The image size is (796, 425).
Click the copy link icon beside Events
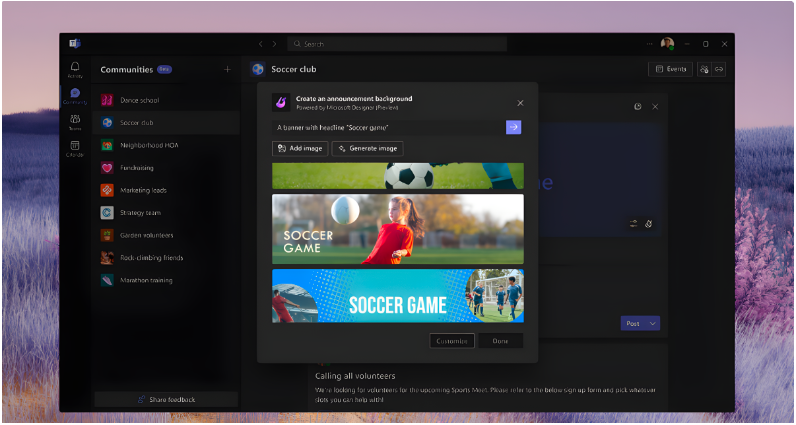pyautogui.click(x=719, y=70)
